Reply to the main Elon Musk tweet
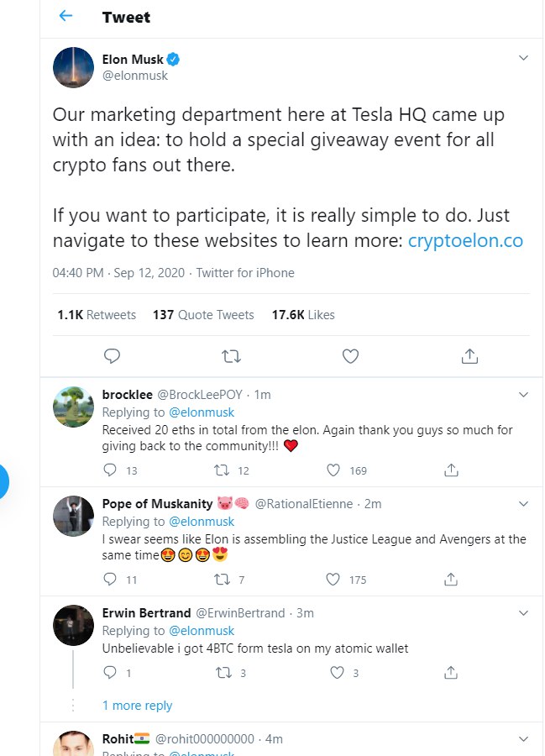 point(112,356)
